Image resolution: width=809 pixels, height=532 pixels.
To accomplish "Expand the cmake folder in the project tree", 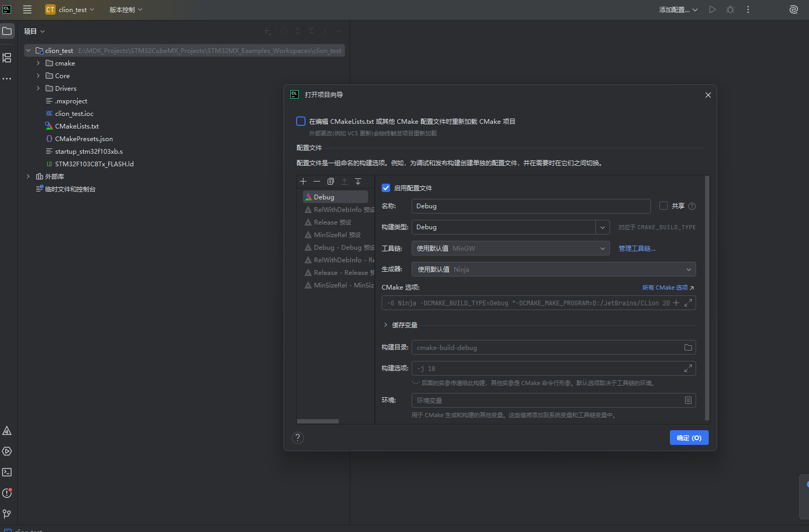I will click(38, 63).
